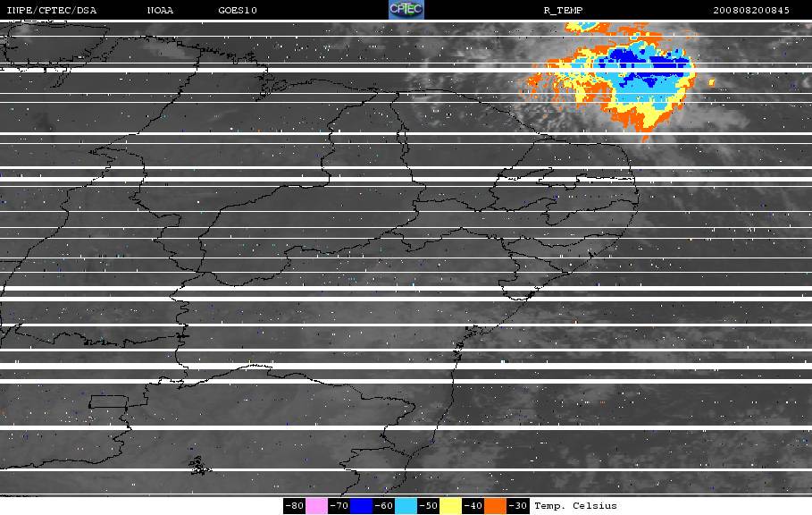Click the Temp. Celsius legend label
This screenshot has height=515, width=812.
[x=575, y=506]
